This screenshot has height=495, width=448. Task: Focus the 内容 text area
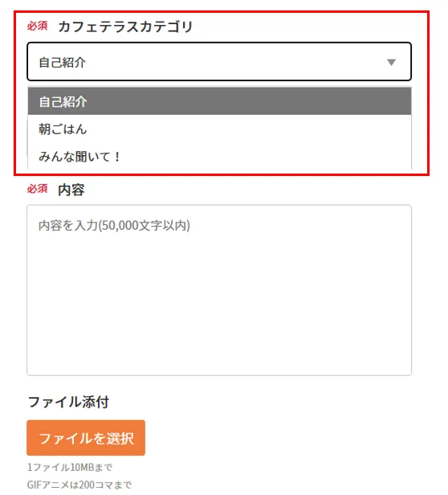click(x=219, y=290)
